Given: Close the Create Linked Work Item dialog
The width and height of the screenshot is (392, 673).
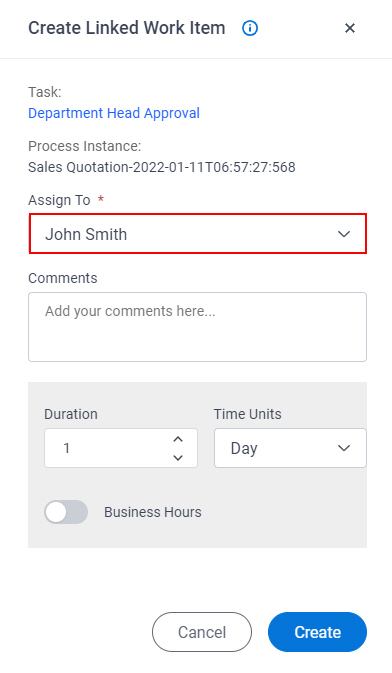Looking at the screenshot, I should pos(350,28).
